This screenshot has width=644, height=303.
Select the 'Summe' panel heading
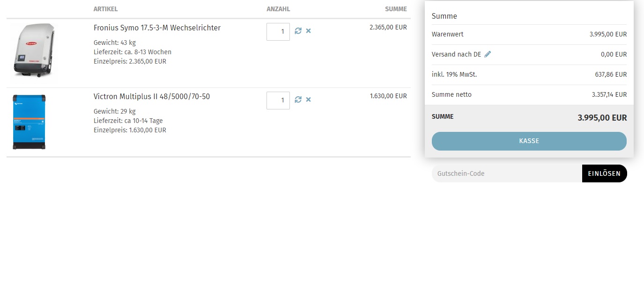point(444,16)
